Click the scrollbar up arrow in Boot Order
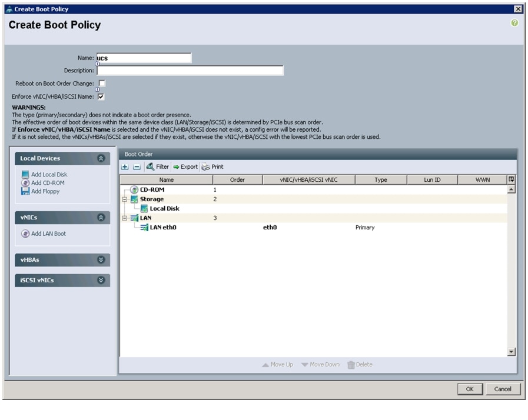528x420 pixels. [511, 189]
